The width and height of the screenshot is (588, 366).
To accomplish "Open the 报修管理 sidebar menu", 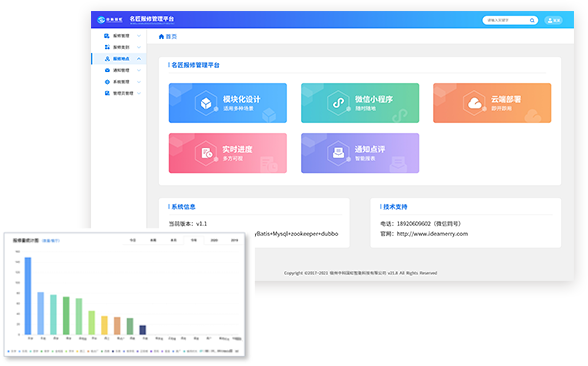I will 119,36.
